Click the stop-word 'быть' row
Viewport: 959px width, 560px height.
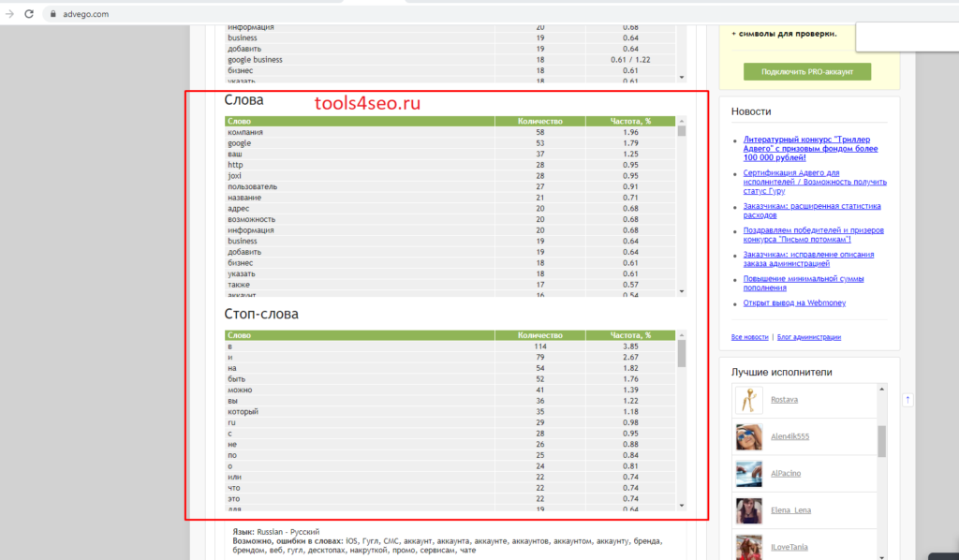[x=450, y=379]
